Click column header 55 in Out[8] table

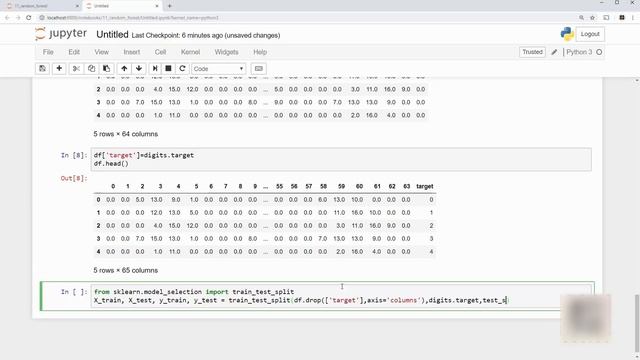pyautogui.click(x=279, y=187)
